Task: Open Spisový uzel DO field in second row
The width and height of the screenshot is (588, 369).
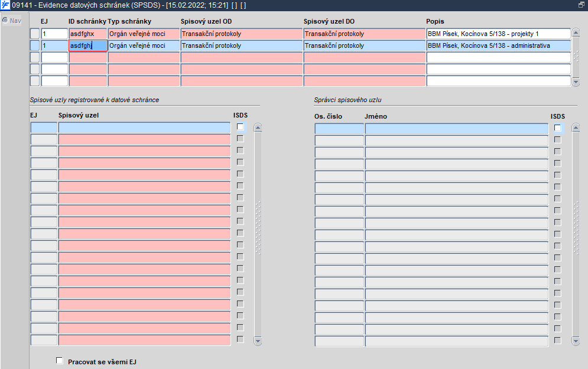Action: point(365,45)
